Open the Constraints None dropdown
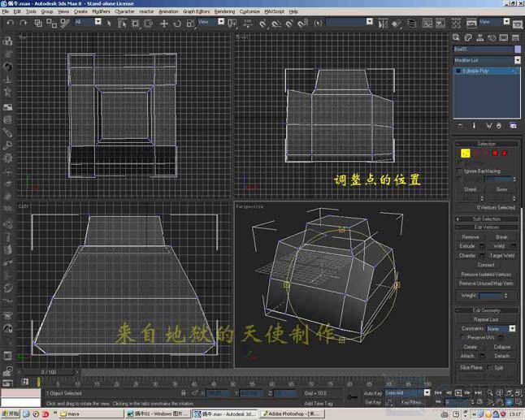 tap(501, 329)
